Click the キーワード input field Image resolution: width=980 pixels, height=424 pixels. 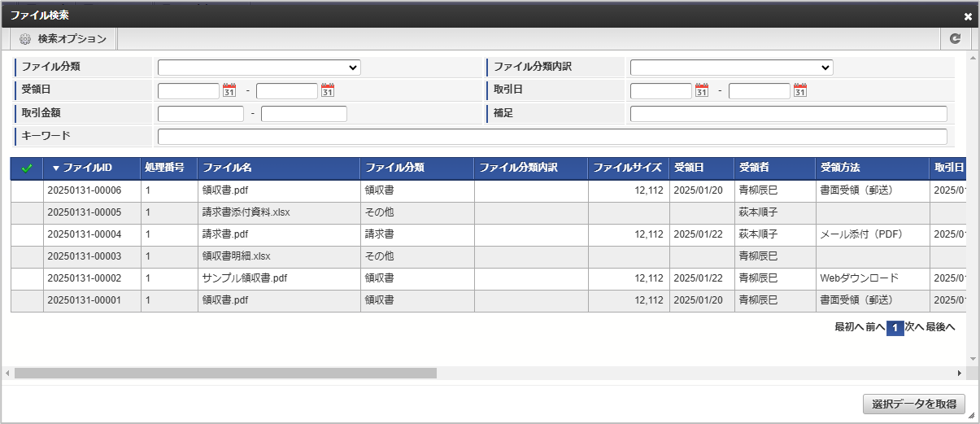click(552, 136)
